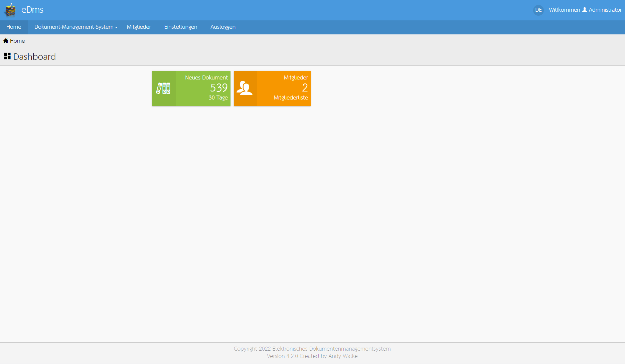Click the house icon in the breadcrumb
Screen dimensions: 625x364
6,41
